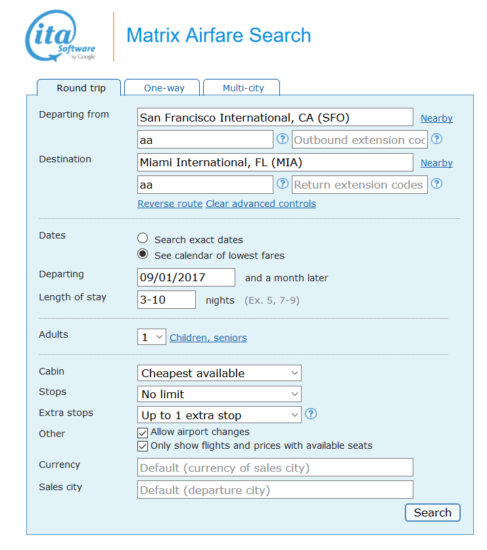Click the Departing date field
Viewport: 487px width, 550px height.
pyautogui.click(x=186, y=277)
